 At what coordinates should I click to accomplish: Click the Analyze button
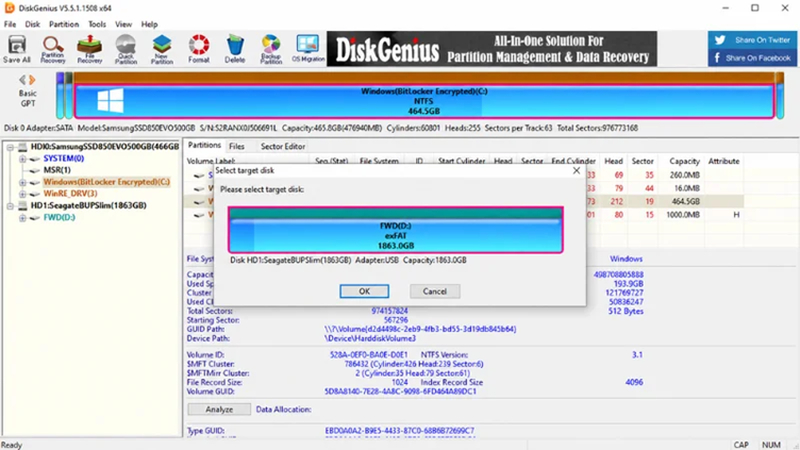point(219,409)
